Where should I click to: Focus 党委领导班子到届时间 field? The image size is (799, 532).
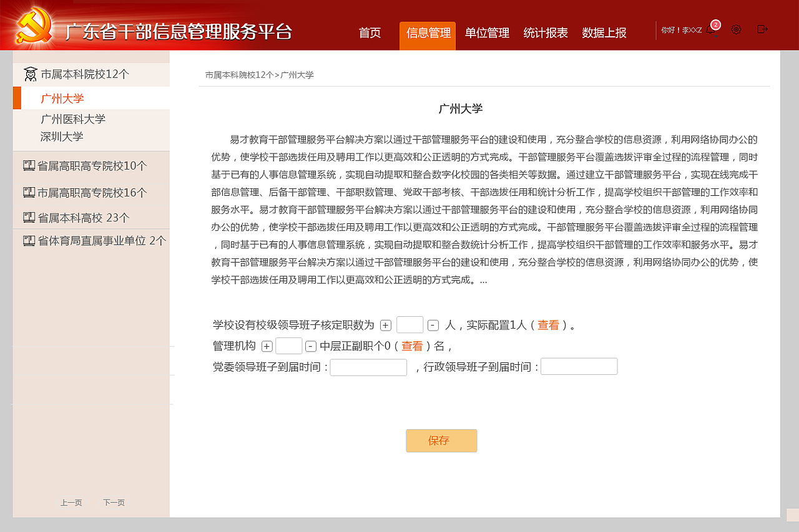pos(368,367)
